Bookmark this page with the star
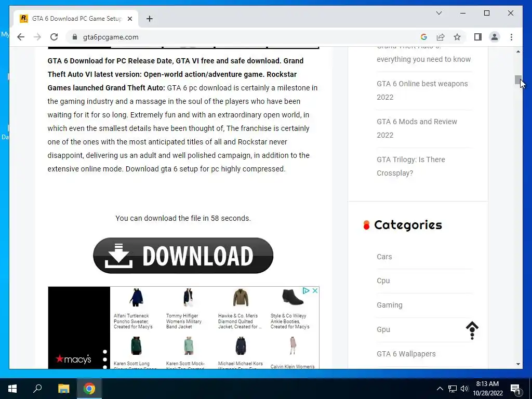 coord(457,37)
